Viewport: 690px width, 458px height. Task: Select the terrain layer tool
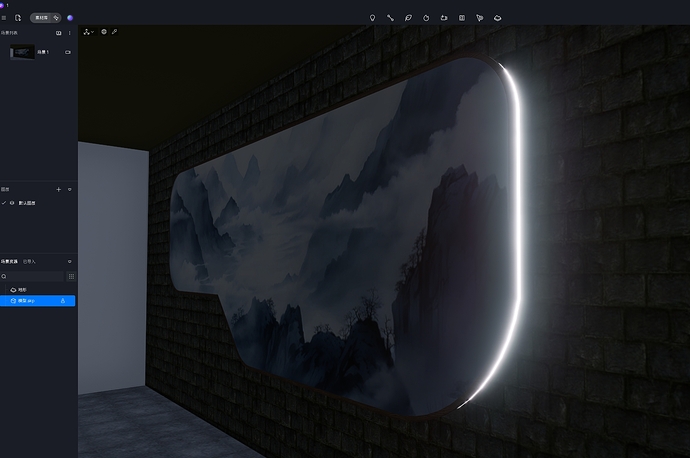(x=498, y=18)
